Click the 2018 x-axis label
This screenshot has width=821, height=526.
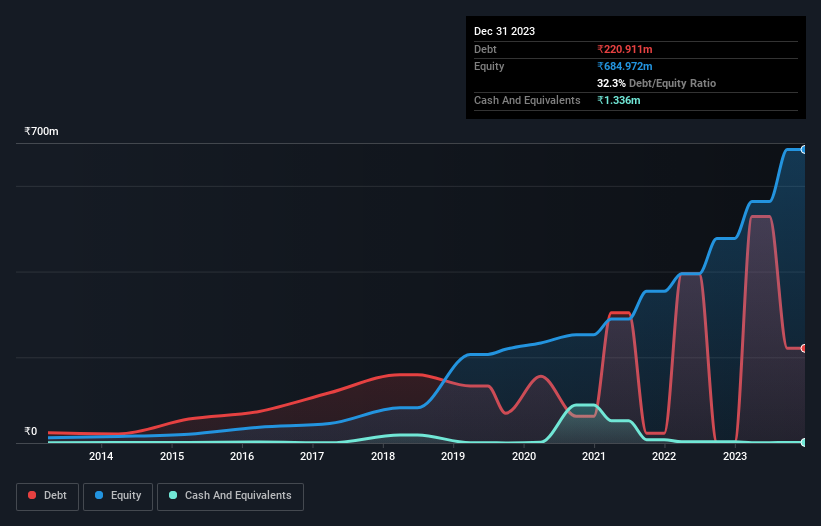coord(383,456)
